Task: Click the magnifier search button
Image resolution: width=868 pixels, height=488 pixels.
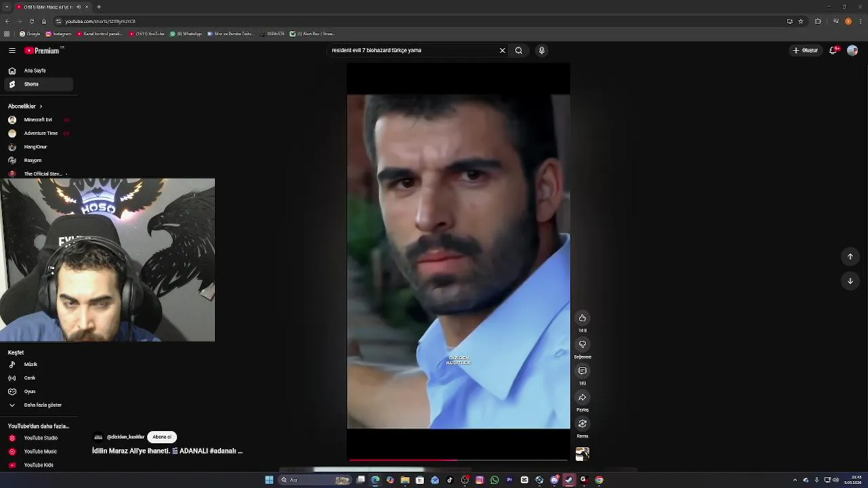Action: click(x=519, y=50)
